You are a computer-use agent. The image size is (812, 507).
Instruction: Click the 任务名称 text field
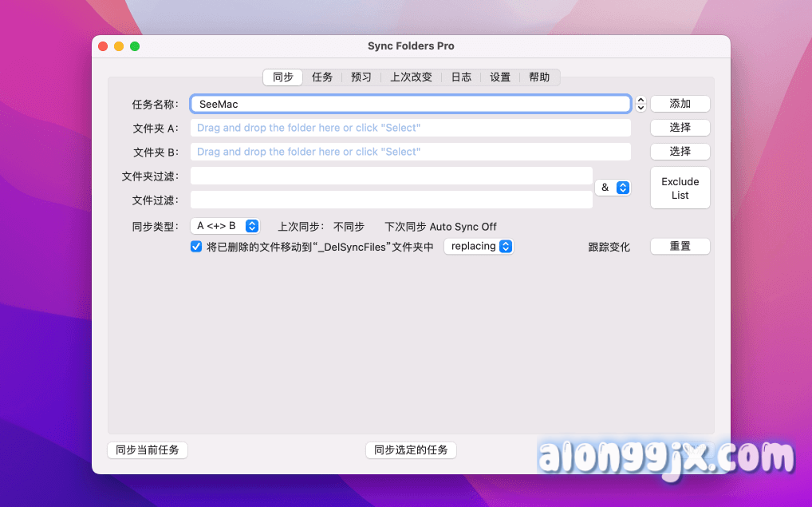[x=411, y=104]
